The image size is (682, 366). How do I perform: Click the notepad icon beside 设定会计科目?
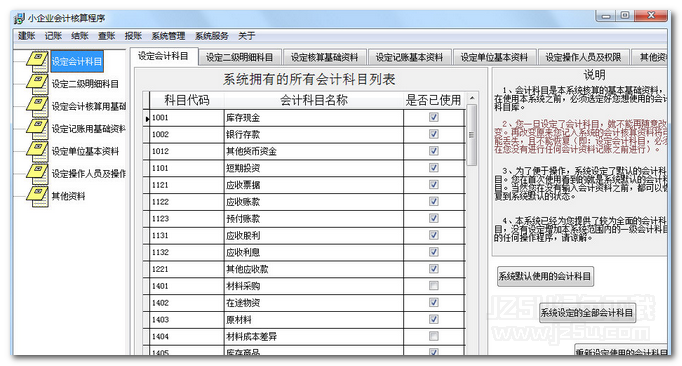(x=37, y=61)
